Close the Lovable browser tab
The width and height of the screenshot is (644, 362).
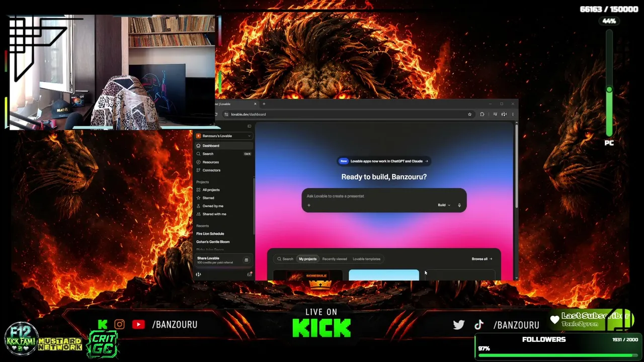coord(255,104)
